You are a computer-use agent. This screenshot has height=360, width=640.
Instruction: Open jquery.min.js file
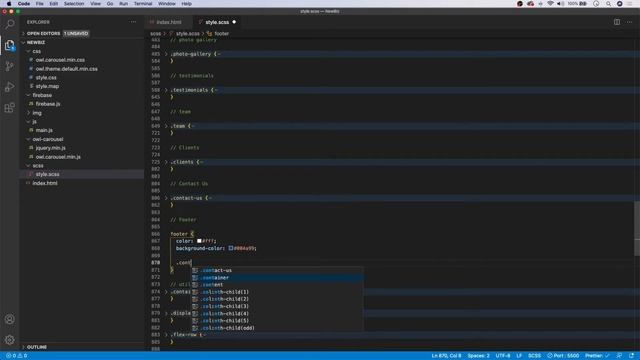pyautogui.click(x=51, y=148)
